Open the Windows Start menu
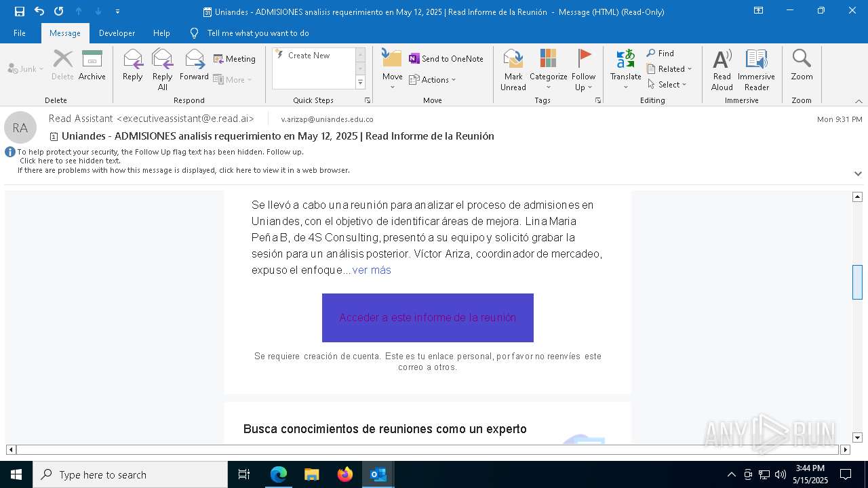 pos(16,474)
